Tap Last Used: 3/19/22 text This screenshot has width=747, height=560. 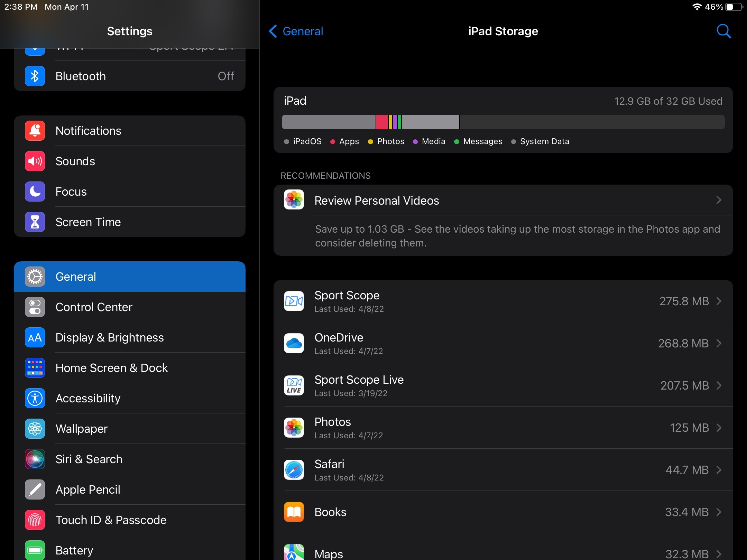(351, 393)
